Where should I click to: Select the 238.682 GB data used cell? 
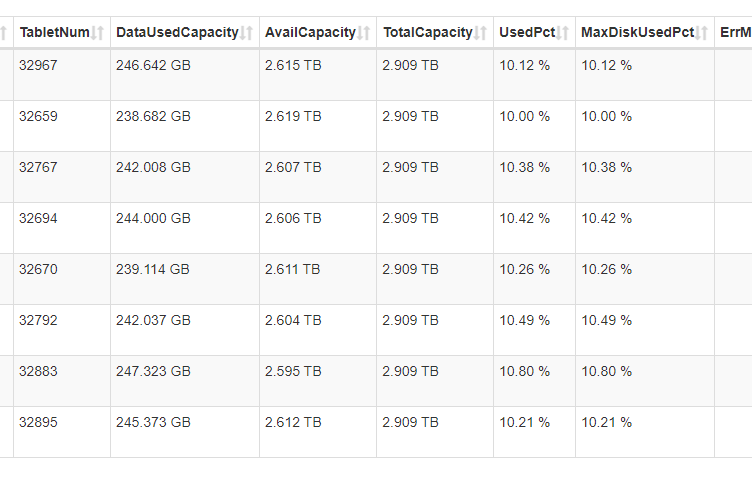(x=153, y=117)
